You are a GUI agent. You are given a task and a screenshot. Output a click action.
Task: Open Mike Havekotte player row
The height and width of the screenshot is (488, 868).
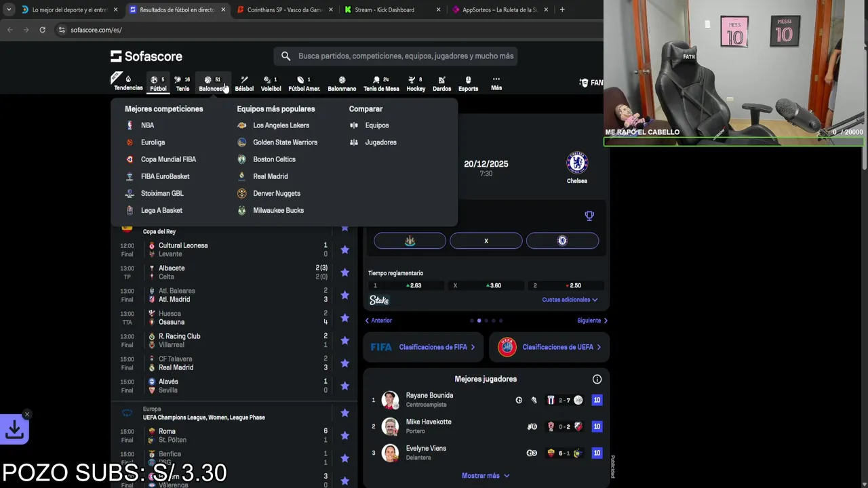(x=486, y=426)
